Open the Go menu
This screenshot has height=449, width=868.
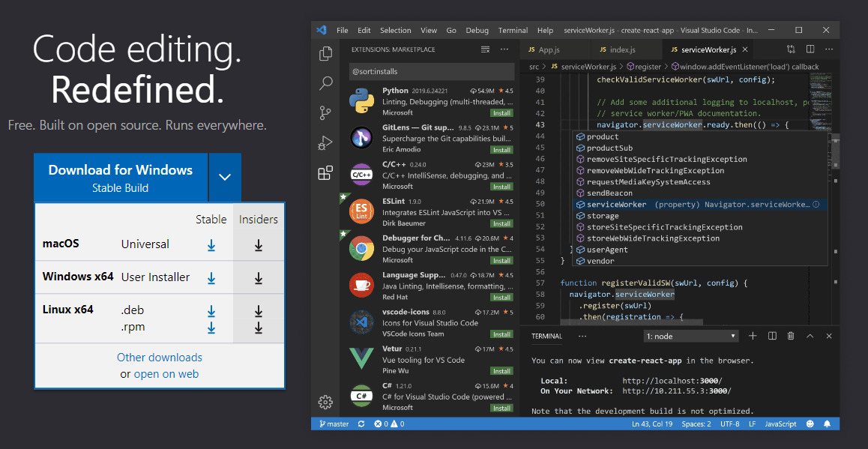tap(451, 31)
